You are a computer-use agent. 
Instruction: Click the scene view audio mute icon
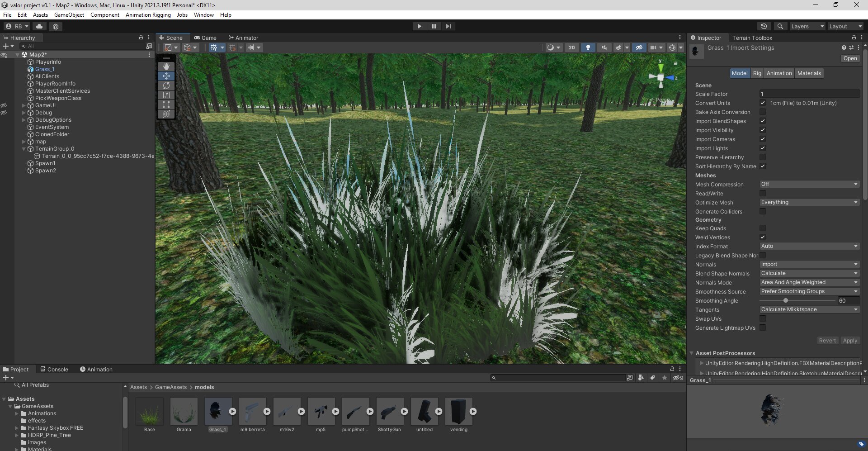[x=604, y=47]
